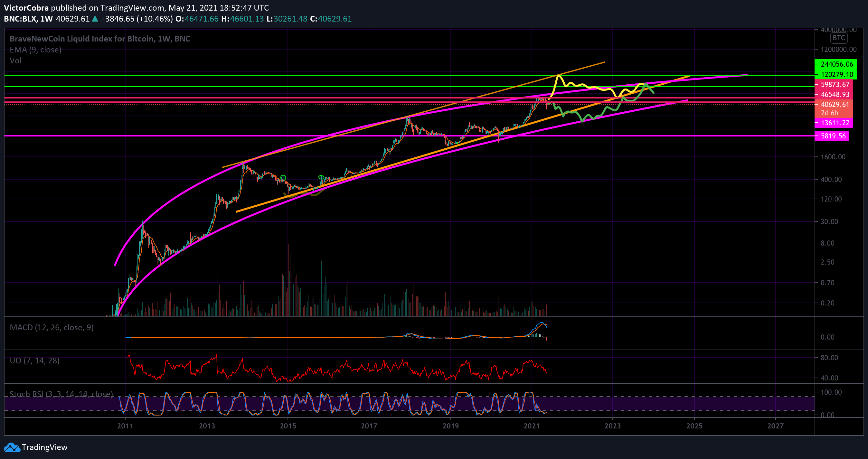This screenshot has height=459, width=868.
Task: Select the Vol indicator label
Action: pos(15,61)
